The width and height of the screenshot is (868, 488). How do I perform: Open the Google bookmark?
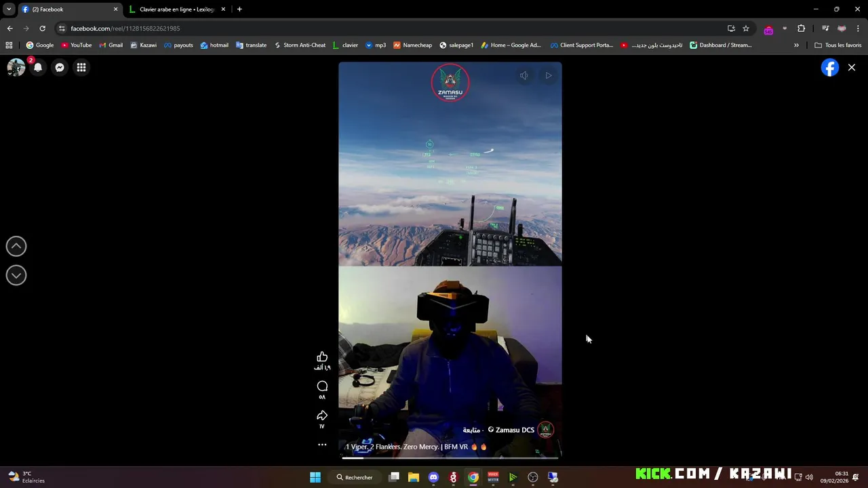pos(40,45)
